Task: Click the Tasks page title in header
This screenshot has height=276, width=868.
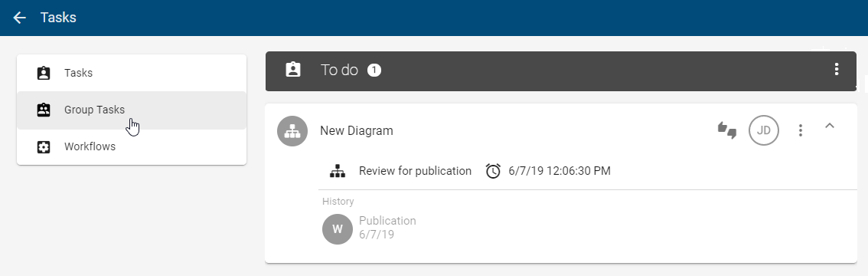Action: 58,18
